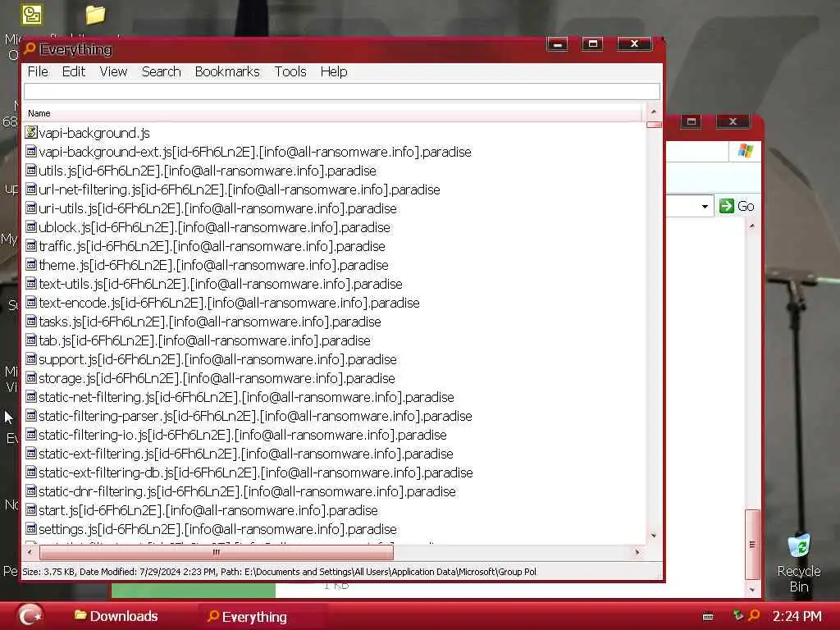Open the Bookmarks menu
Image resolution: width=840 pixels, height=630 pixels.
227,72
